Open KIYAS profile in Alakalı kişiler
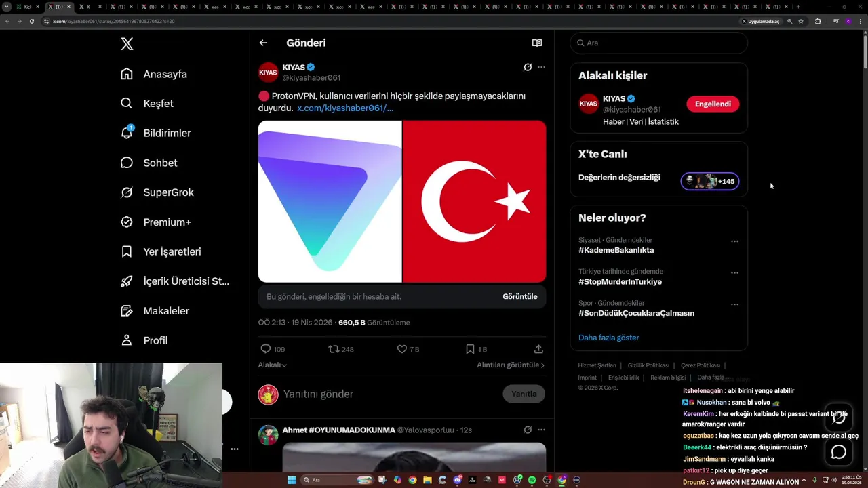 coord(614,98)
